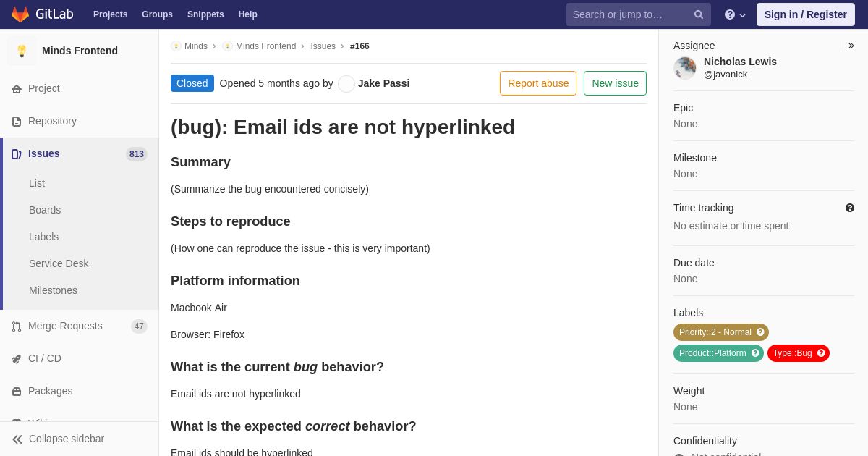Click the Time tracking help icon
868x456 pixels.
click(850, 208)
